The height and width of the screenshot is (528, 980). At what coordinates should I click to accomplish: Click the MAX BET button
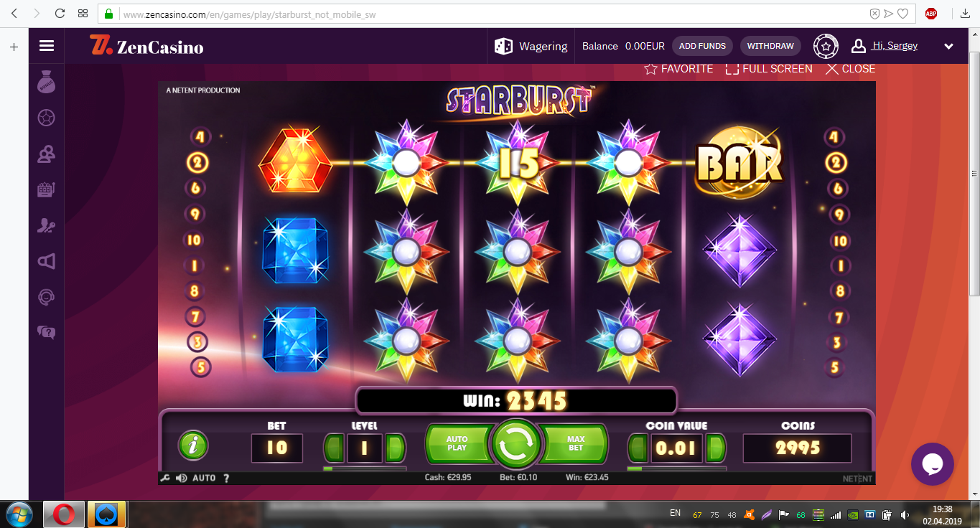[x=576, y=443]
